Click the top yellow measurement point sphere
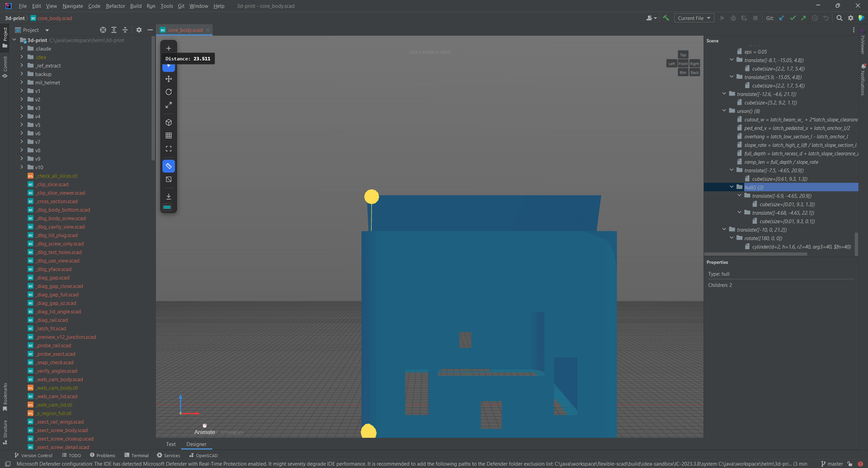 click(x=372, y=197)
